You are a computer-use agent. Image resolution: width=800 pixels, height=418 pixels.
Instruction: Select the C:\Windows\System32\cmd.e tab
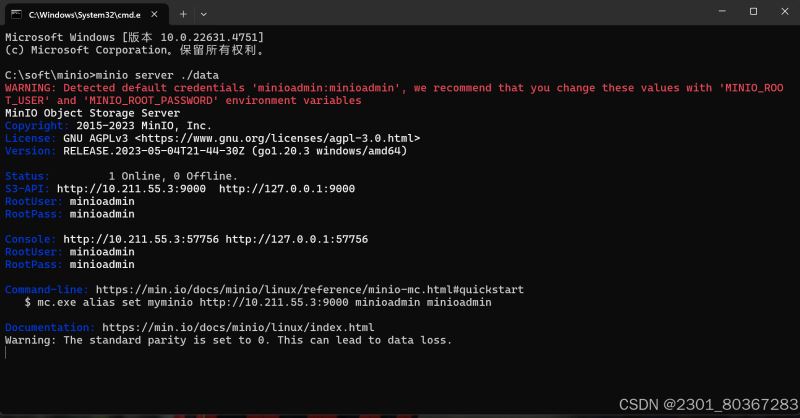click(84, 15)
